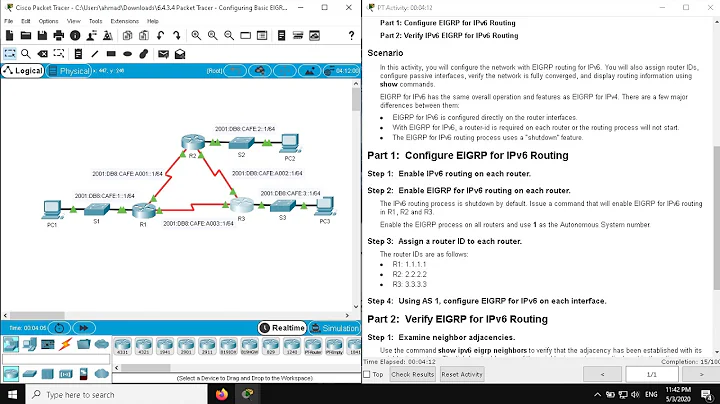The height and width of the screenshot is (404, 720).
Task: Open the Edit menu
Action: tap(26, 21)
